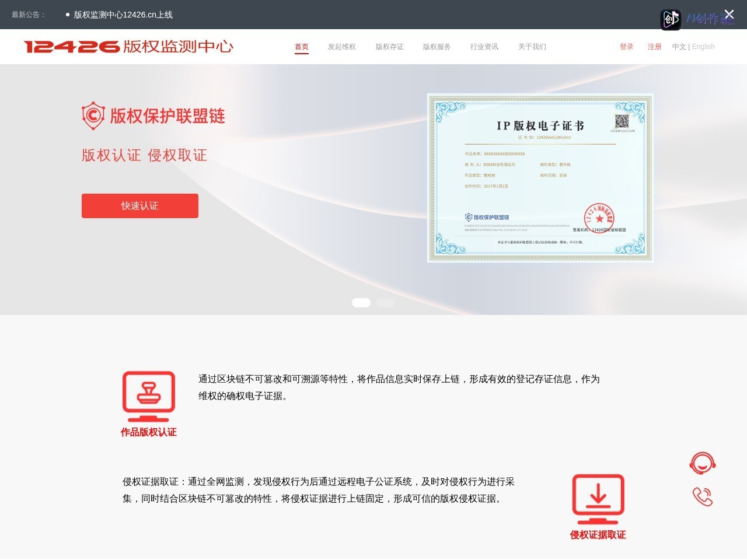Click the 登录 link
Viewport: 747px width, 560px height.
coord(627,47)
